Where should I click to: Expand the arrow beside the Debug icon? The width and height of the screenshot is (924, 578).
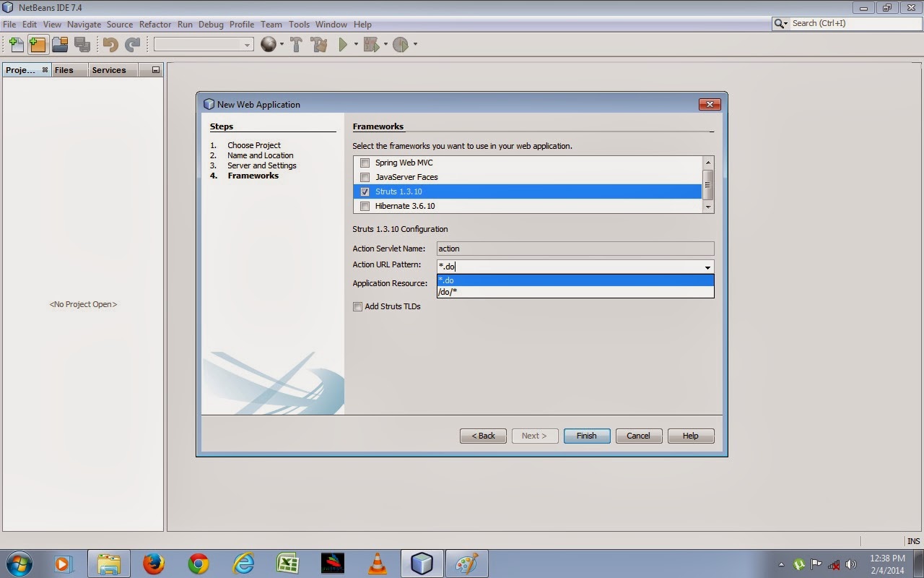click(385, 45)
